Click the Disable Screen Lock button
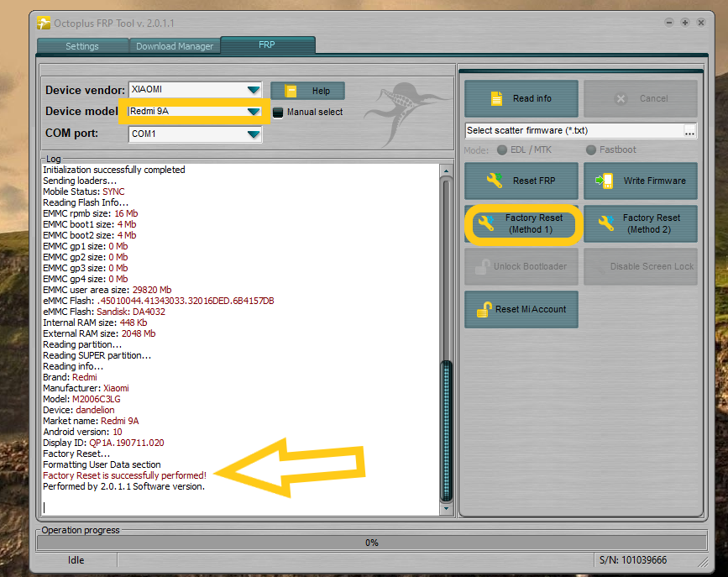This screenshot has height=577, width=728. coord(641,267)
